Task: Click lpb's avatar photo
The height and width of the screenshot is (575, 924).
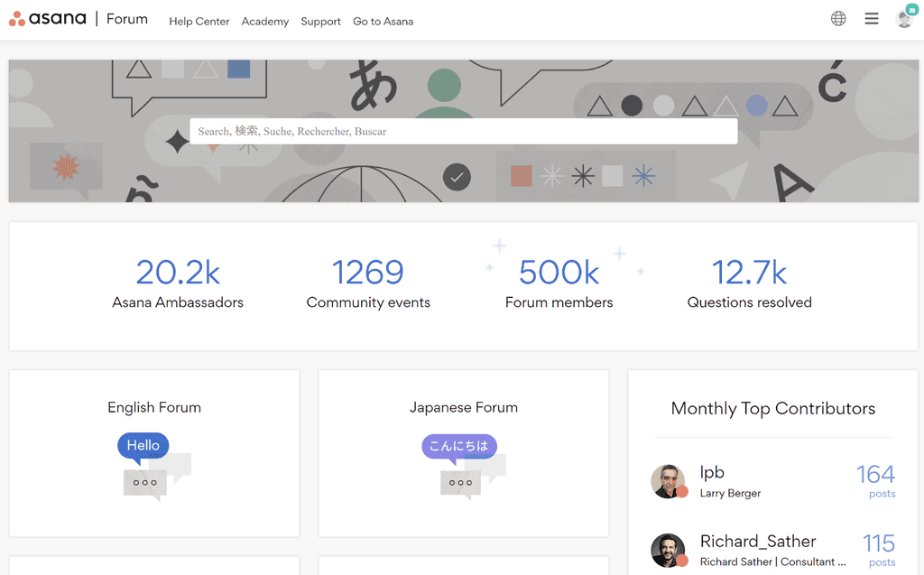Action: (x=669, y=481)
